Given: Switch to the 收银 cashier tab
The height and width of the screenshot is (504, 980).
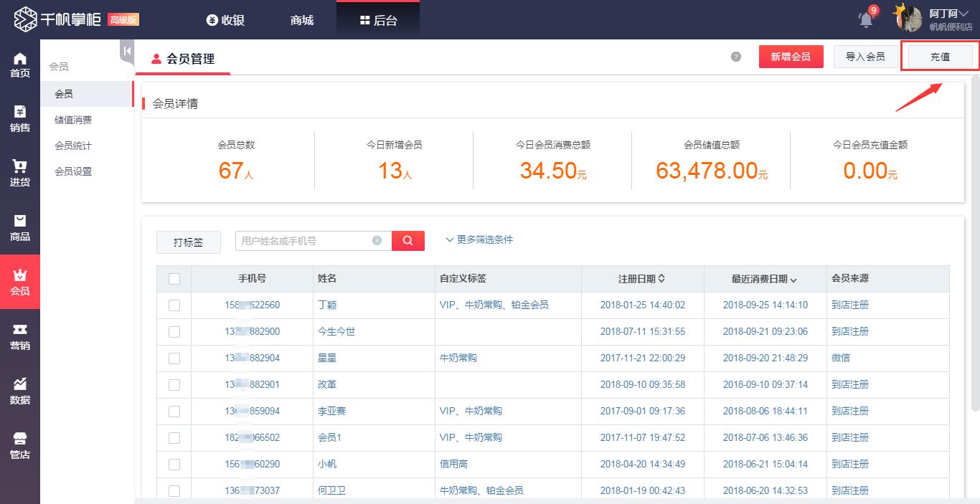Looking at the screenshot, I should point(225,20).
